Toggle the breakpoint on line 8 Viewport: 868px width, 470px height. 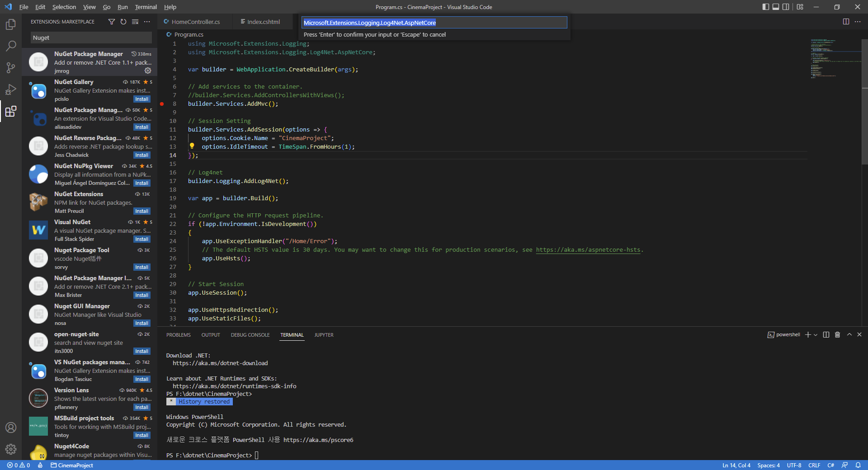[162, 104]
